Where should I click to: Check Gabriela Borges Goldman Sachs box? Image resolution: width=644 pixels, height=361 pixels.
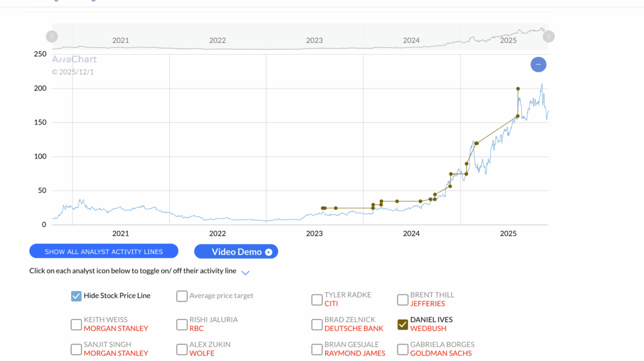pyautogui.click(x=402, y=349)
